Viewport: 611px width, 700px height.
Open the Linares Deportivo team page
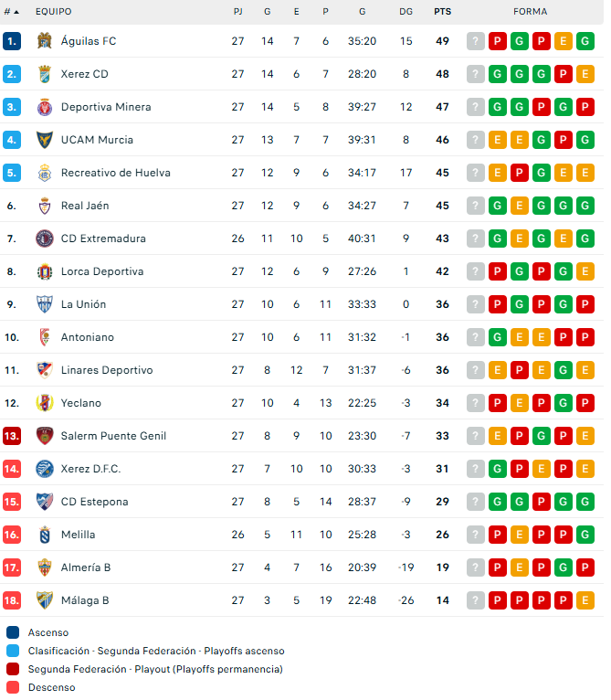pos(106,370)
